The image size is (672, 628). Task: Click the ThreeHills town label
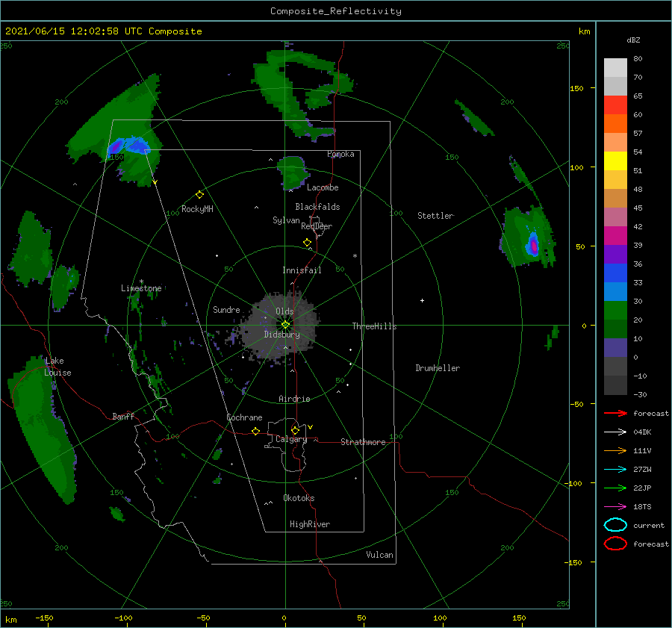click(375, 326)
